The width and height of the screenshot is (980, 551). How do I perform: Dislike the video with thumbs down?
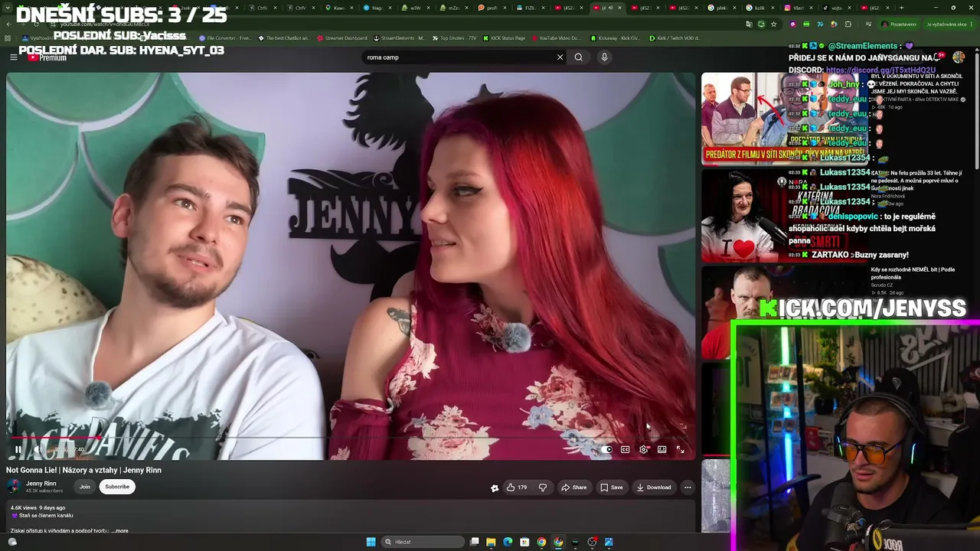[x=543, y=487]
